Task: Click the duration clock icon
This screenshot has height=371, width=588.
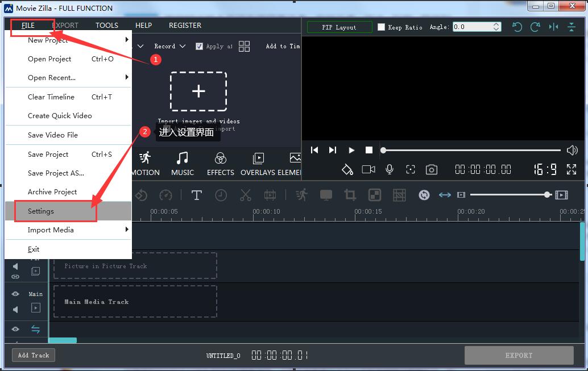Action: [221, 195]
